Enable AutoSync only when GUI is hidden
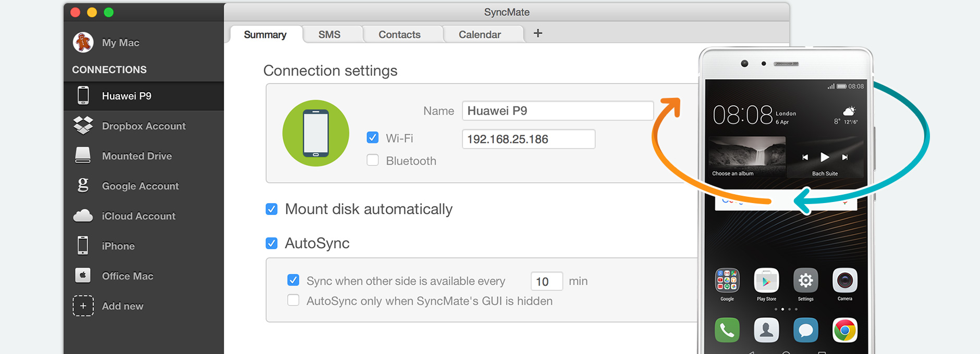The image size is (980, 354). (x=293, y=300)
